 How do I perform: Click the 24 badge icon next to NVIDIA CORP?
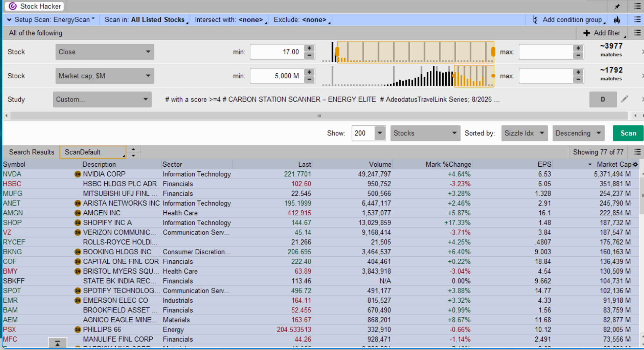pos(78,174)
